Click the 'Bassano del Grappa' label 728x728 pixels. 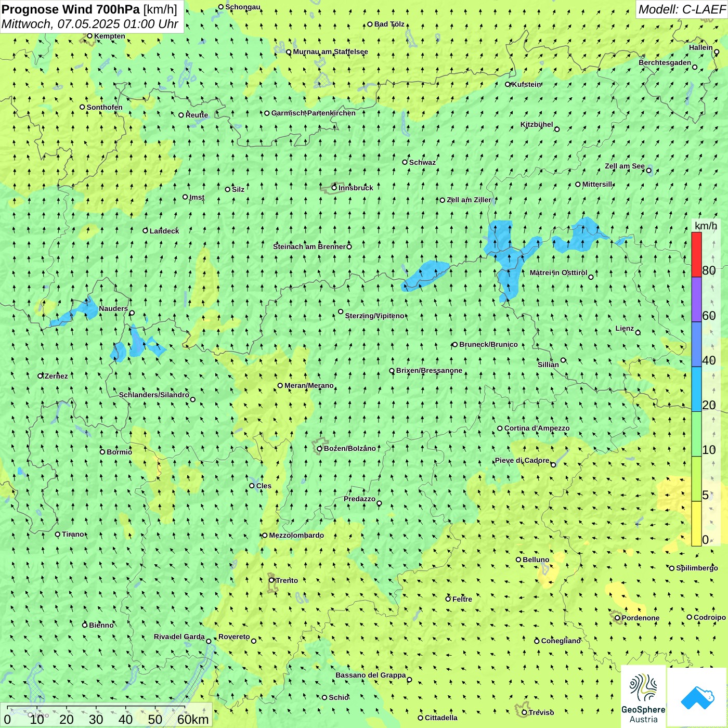[x=371, y=675]
